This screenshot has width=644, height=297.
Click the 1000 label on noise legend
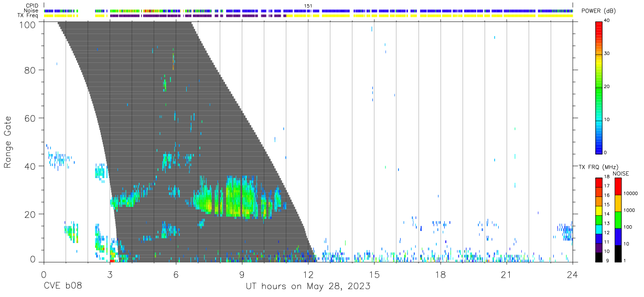629,210
